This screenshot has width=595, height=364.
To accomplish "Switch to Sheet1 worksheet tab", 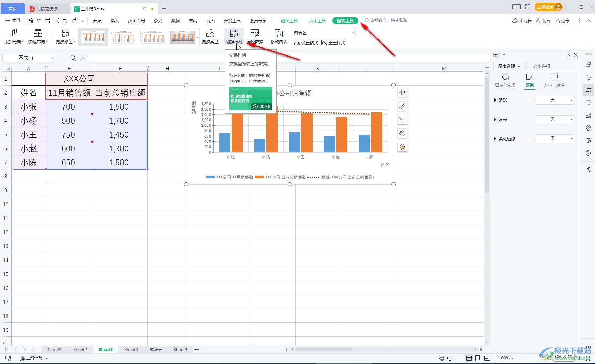I will 54,349.
